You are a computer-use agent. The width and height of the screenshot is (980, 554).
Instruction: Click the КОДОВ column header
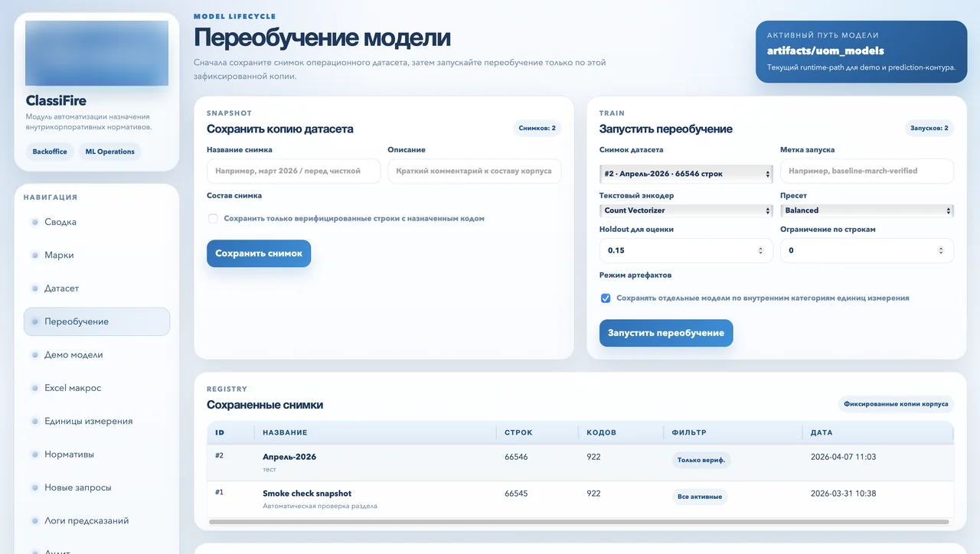pyautogui.click(x=601, y=432)
